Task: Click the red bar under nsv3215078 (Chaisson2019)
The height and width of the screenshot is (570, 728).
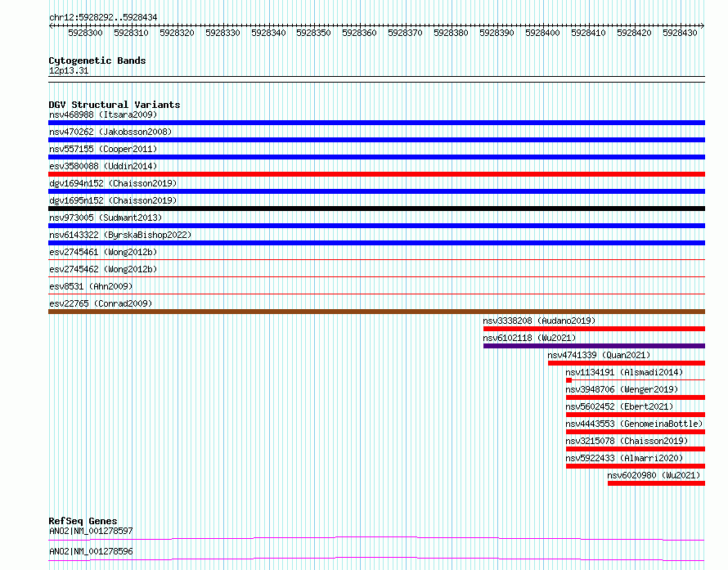Action: (x=636, y=449)
